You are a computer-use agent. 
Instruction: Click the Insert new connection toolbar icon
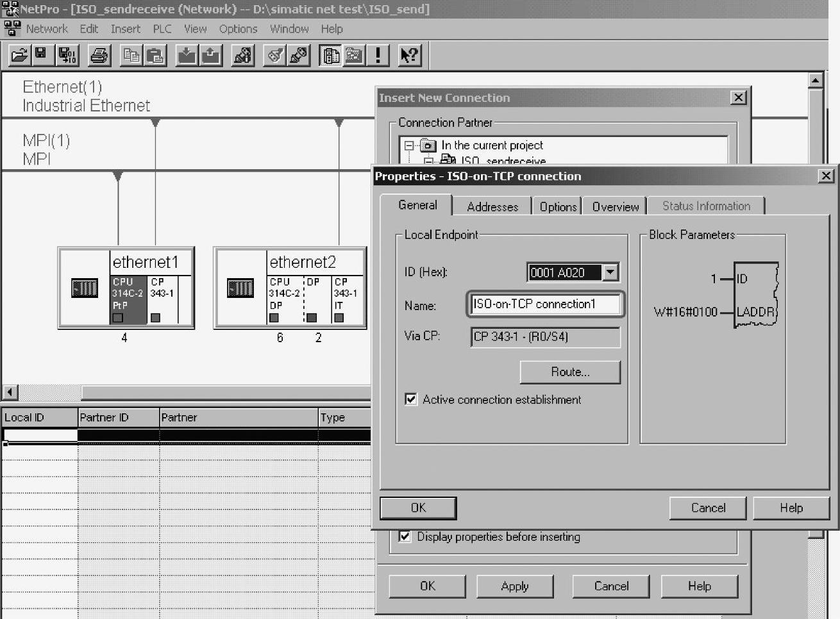(x=275, y=55)
